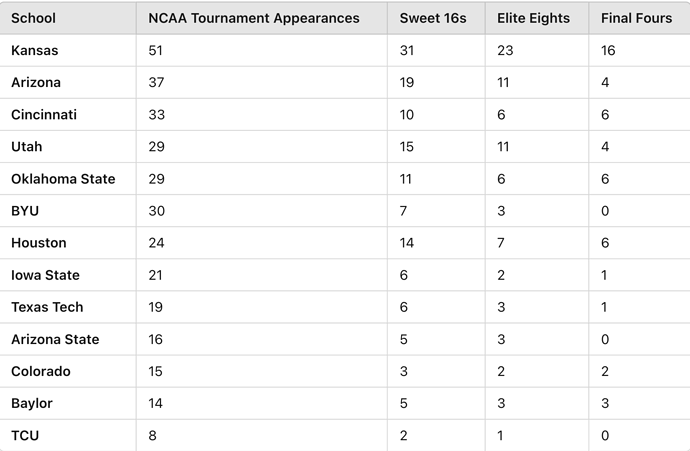Image resolution: width=690 pixels, height=451 pixels.
Task: Click the Baylor school cell
Action: [x=32, y=403]
